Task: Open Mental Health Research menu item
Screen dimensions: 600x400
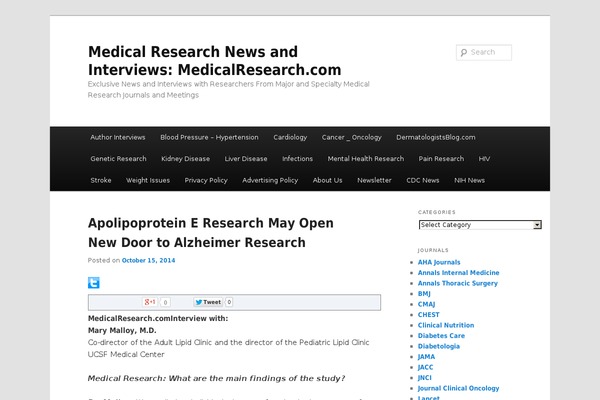Action: tap(366, 159)
